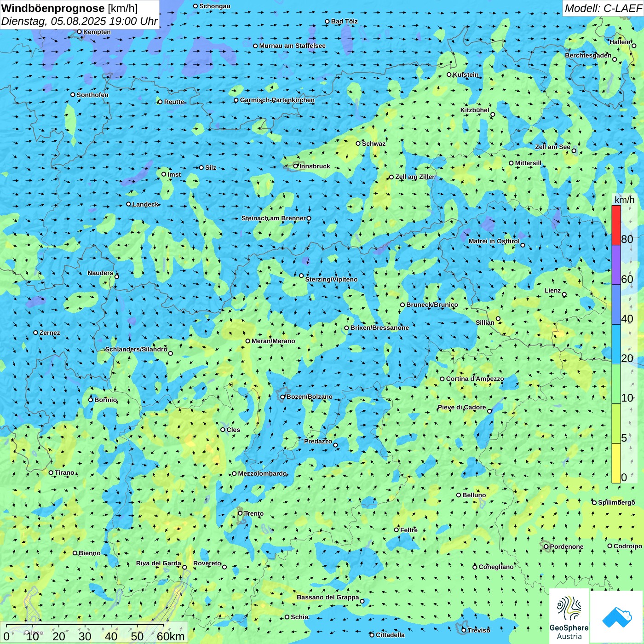Pick the light blue legend segment
Screen dimensions: 644x644
coord(616,345)
